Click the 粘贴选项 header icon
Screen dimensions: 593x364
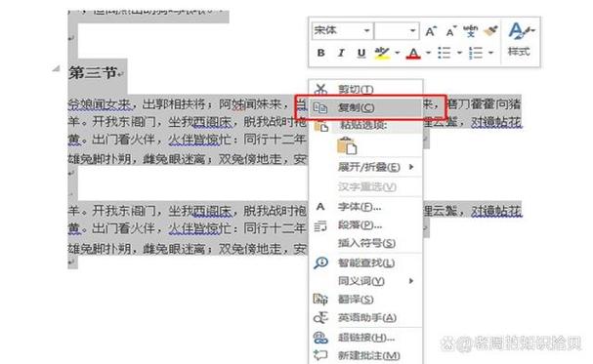pyautogui.click(x=320, y=125)
